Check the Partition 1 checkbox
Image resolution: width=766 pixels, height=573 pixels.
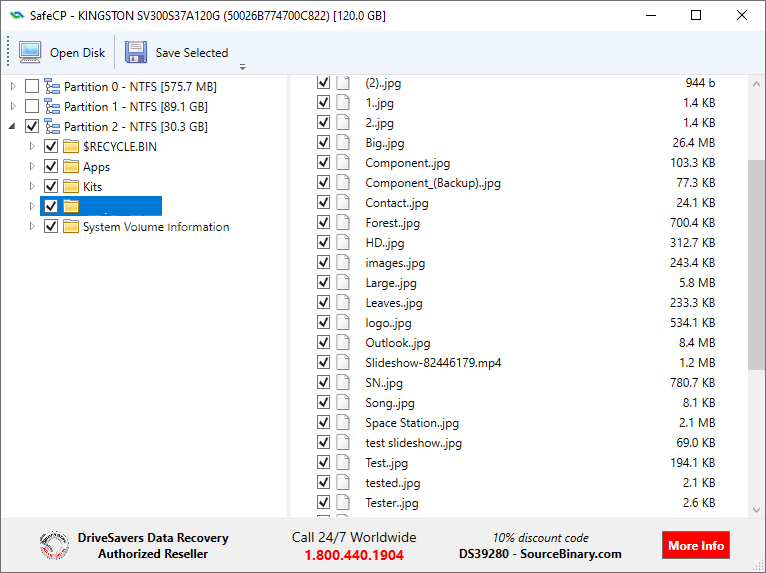[x=32, y=106]
